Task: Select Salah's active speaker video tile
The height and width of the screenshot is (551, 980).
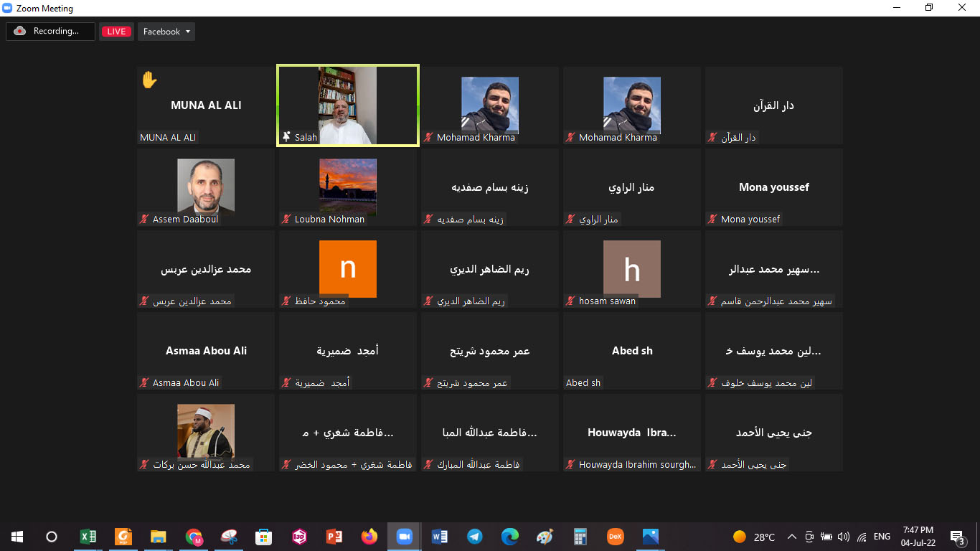Action: pos(348,105)
